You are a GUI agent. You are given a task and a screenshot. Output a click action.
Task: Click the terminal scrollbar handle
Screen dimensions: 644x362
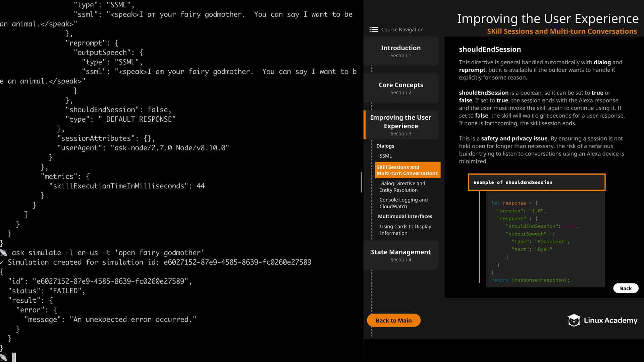tap(361, 182)
